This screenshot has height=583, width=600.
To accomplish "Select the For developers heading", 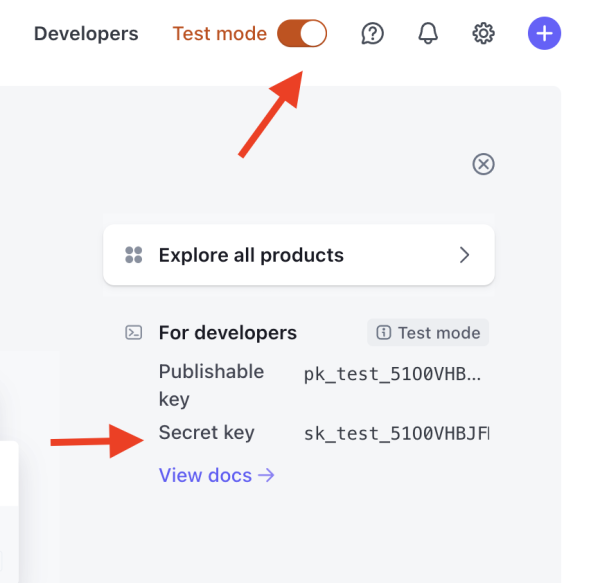I will tap(228, 333).
